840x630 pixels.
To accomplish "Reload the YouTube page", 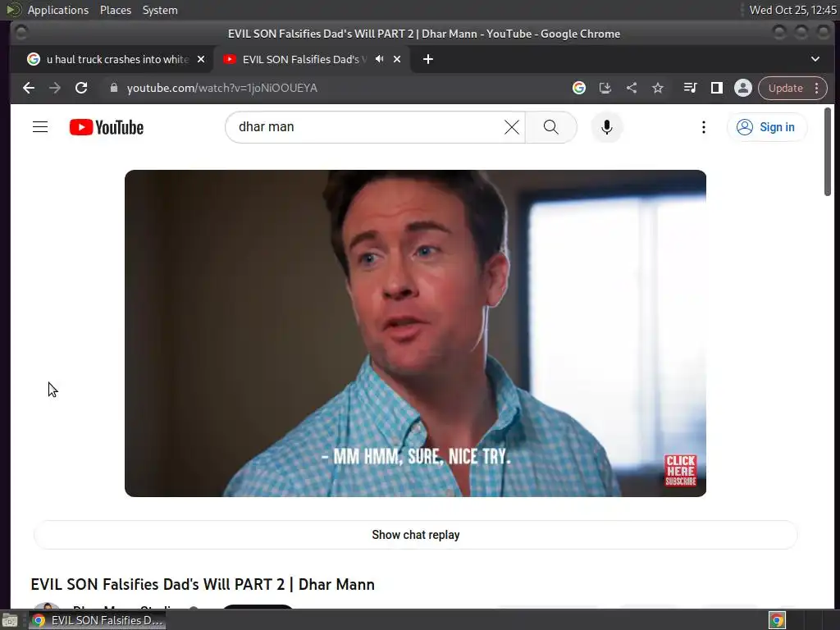I will 81,88.
